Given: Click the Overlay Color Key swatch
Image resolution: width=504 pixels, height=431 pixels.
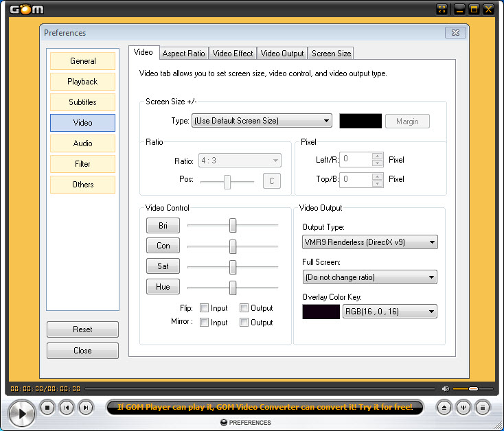Looking at the screenshot, I should (x=321, y=312).
